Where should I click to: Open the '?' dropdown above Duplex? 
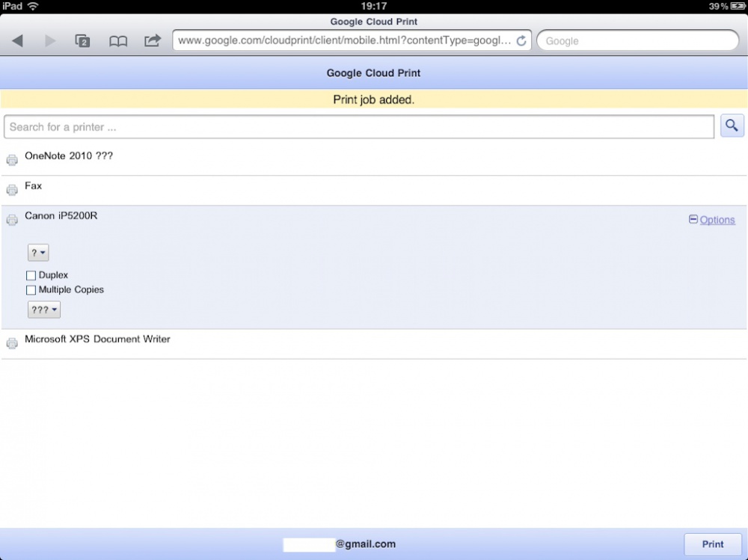pyautogui.click(x=38, y=253)
